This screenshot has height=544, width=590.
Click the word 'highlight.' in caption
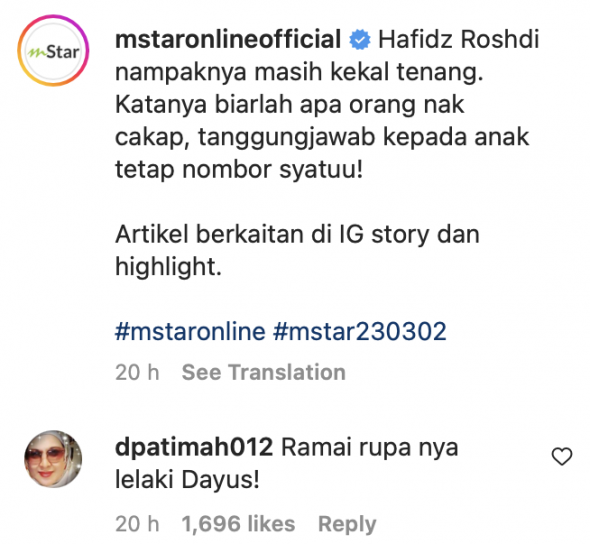[x=168, y=267]
